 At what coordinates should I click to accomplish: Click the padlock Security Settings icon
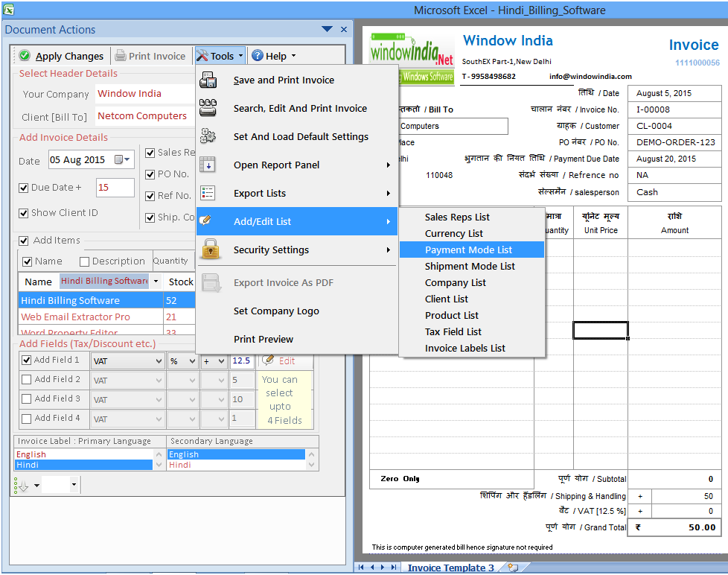coord(211,249)
